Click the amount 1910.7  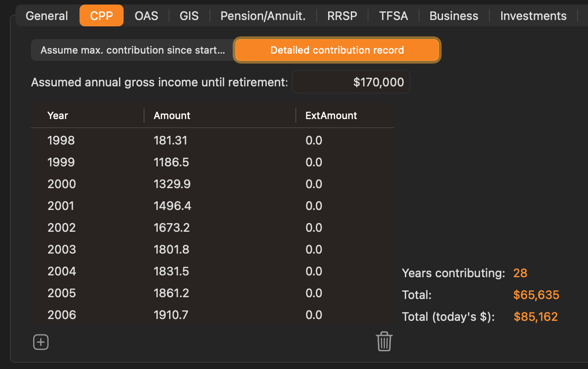171,315
